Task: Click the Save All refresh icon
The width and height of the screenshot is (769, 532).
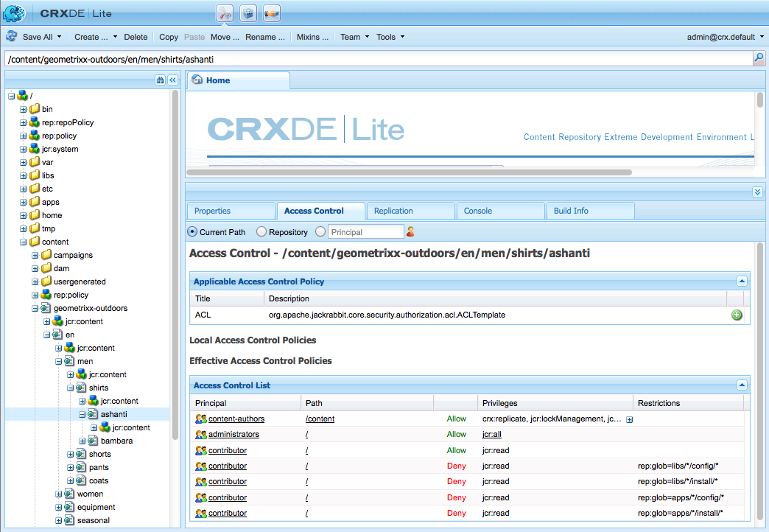Action: (11, 36)
